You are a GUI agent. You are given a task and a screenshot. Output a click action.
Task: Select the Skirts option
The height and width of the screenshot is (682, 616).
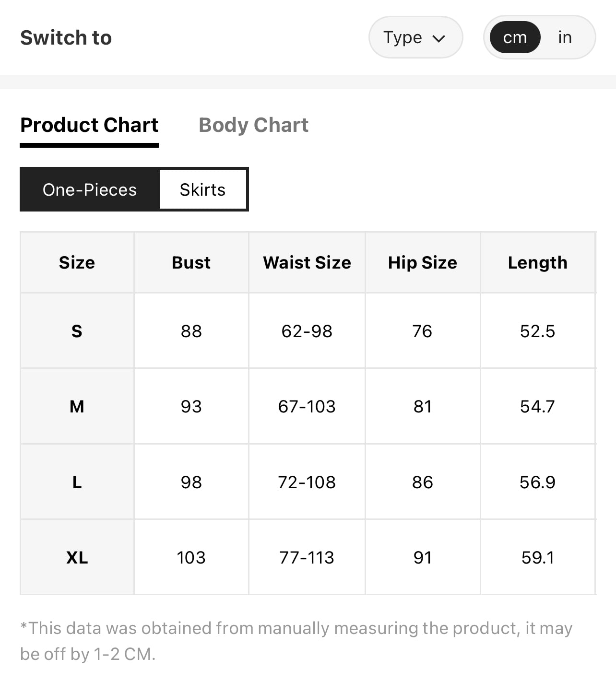click(x=202, y=189)
